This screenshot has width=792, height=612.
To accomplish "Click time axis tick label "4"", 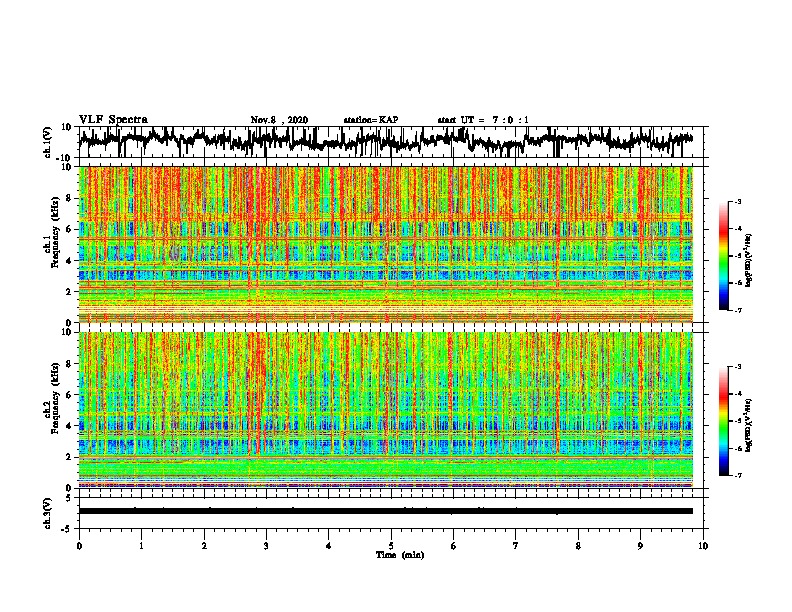I will 329,546.
